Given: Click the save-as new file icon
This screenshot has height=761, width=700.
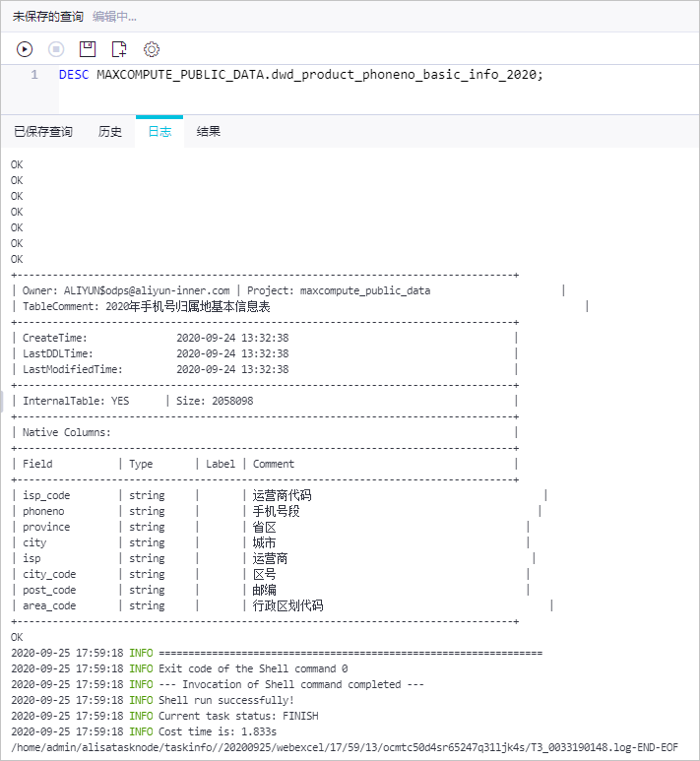Looking at the screenshot, I should click(119, 49).
